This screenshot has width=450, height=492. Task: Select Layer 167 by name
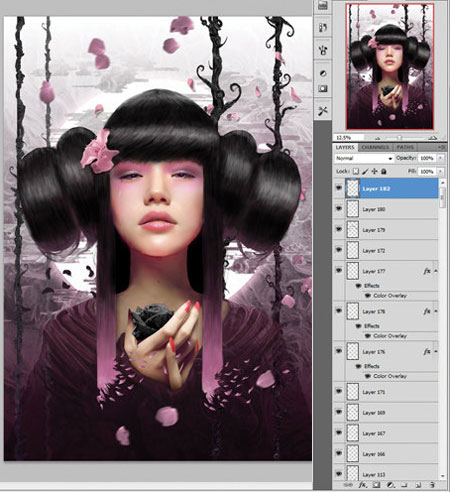pos(374,434)
